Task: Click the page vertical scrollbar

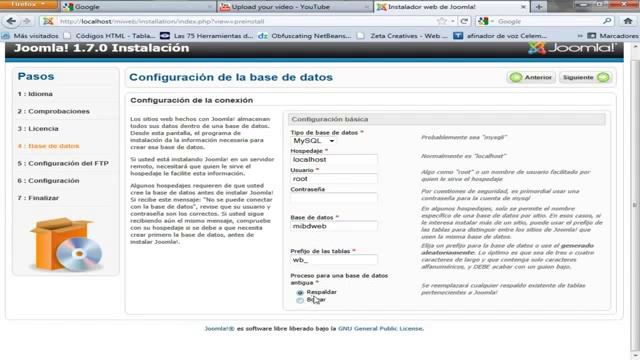Action: pyautogui.click(x=635, y=204)
